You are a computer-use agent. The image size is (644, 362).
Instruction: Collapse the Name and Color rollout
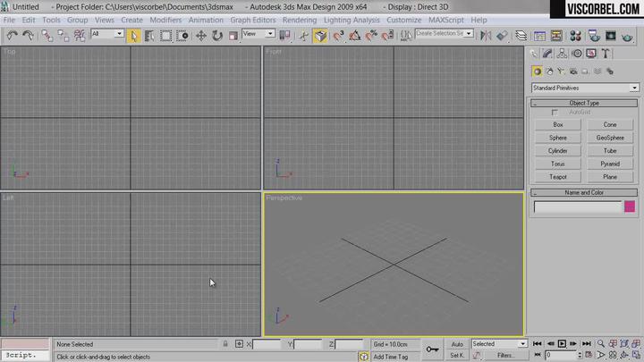[583, 192]
